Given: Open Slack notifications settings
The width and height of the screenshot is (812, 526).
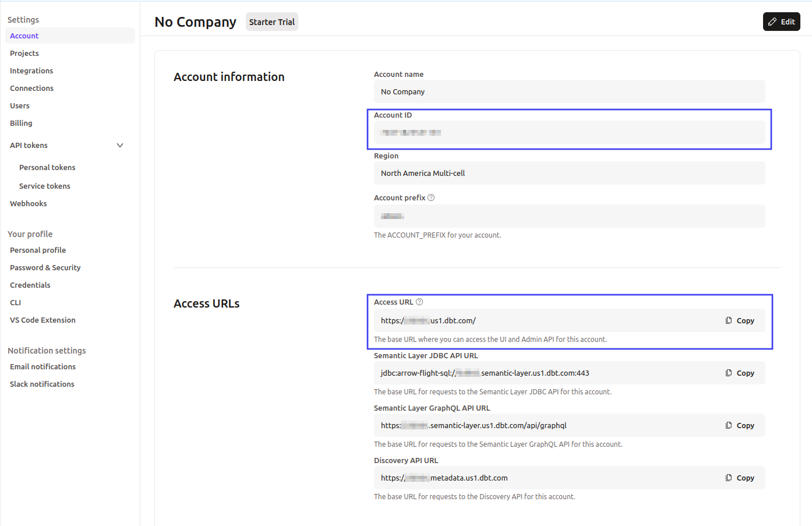Looking at the screenshot, I should pyautogui.click(x=41, y=384).
